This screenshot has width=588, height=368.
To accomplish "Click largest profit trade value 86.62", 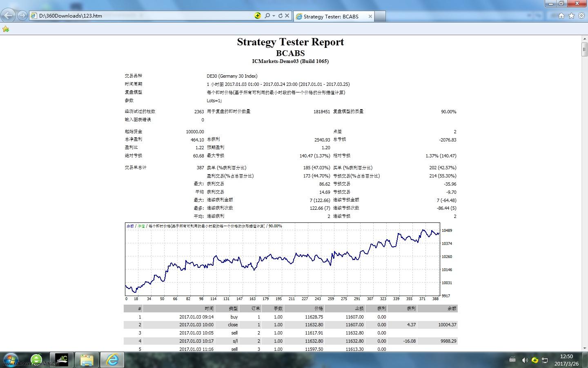I will coord(325,184).
